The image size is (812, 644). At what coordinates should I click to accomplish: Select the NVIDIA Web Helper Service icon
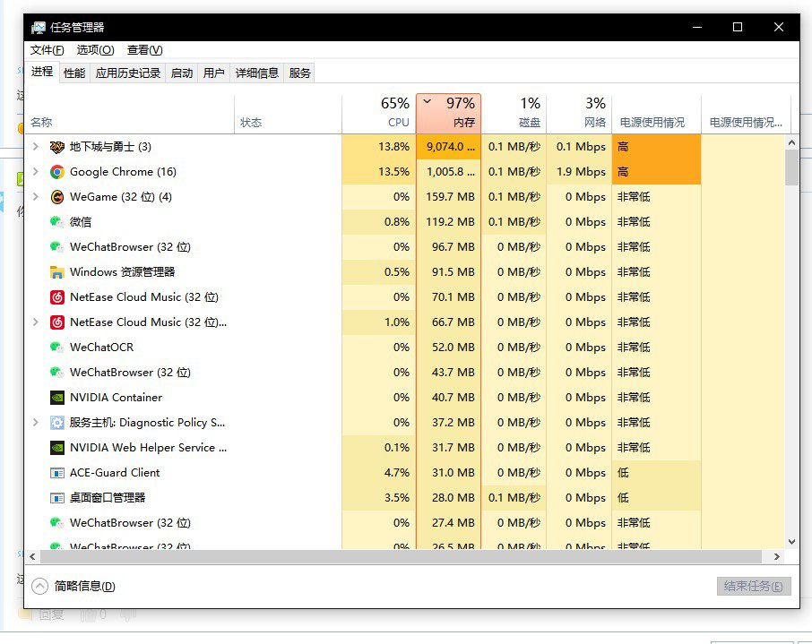(x=57, y=448)
